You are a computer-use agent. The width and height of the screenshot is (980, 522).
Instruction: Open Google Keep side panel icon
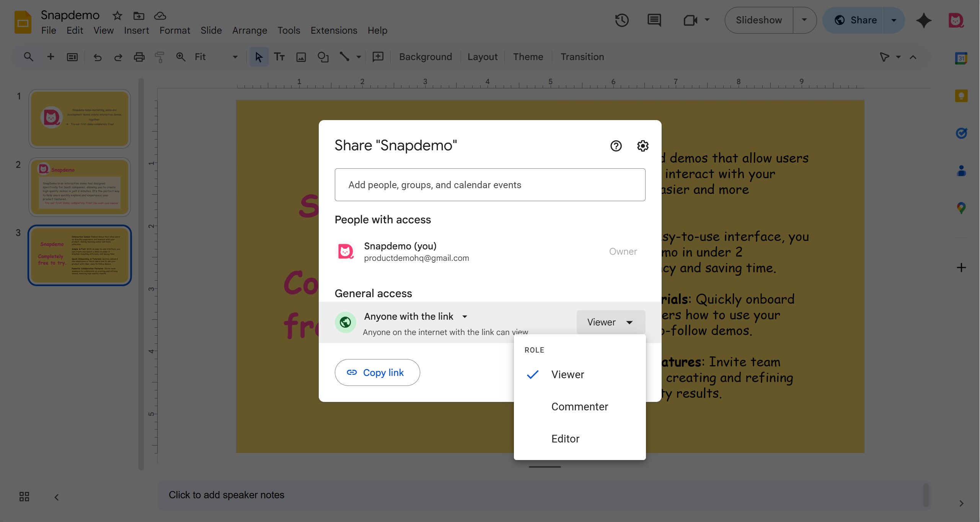(x=961, y=96)
